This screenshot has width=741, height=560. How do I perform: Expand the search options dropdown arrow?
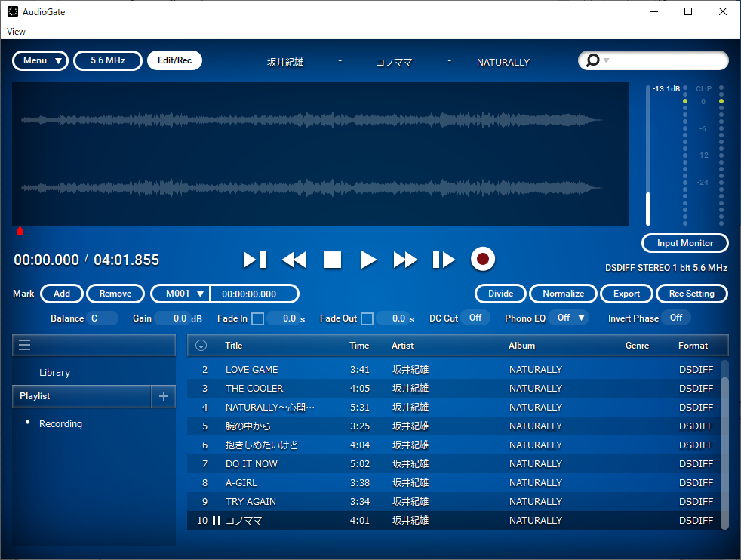[x=607, y=60]
